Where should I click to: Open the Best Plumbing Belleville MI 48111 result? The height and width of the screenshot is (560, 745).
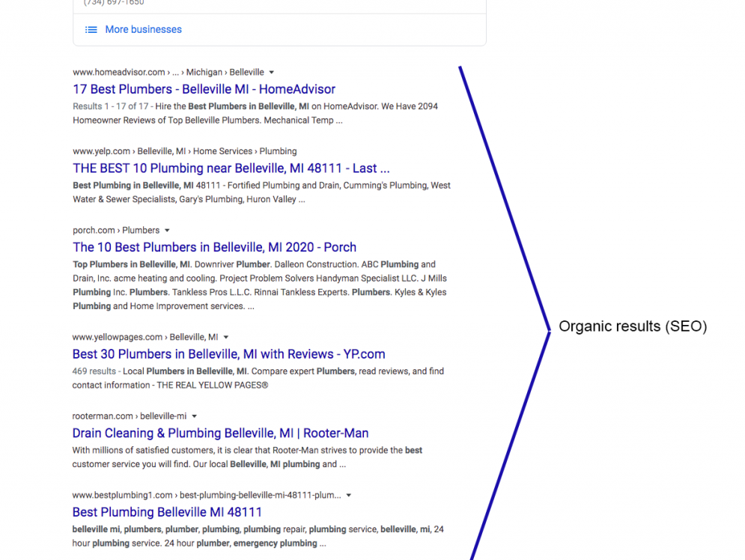coord(166,512)
